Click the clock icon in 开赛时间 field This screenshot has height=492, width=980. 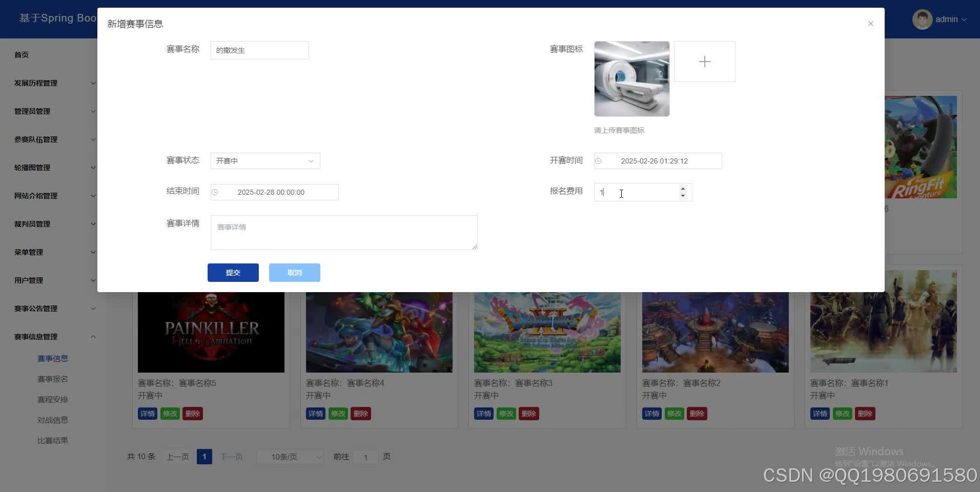pyautogui.click(x=599, y=161)
